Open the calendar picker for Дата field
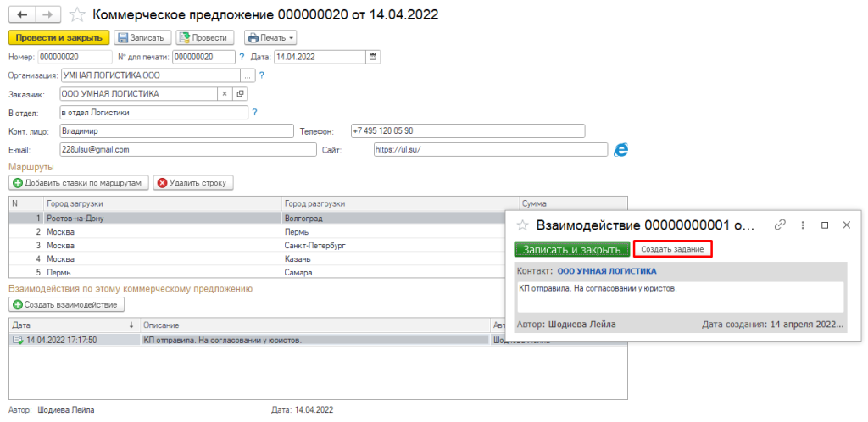Image resolution: width=868 pixels, height=422 pixels. 373,57
